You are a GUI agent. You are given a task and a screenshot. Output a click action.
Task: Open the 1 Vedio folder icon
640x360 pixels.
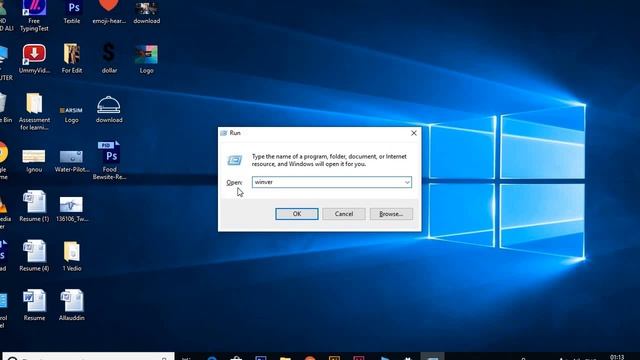(x=72, y=256)
